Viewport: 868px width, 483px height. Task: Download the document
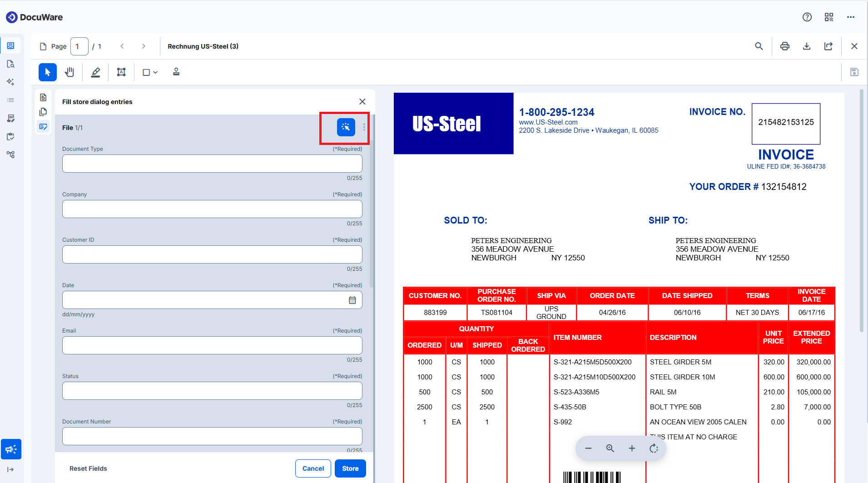pos(807,46)
